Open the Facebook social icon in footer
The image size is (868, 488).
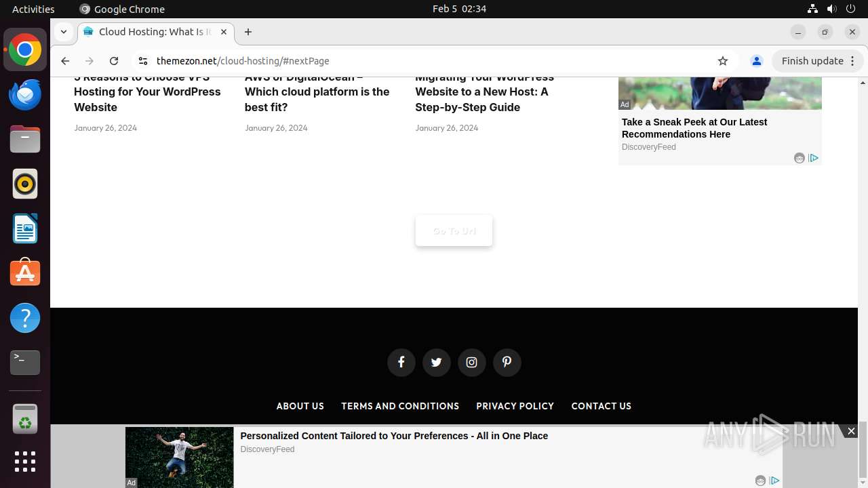click(x=401, y=362)
